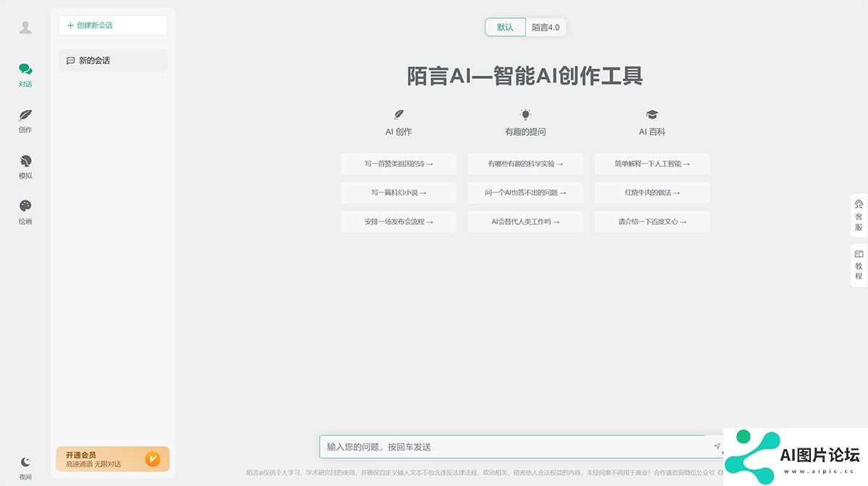868x486 pixels.
Task: Click the AI 百科 column label
Action: click(652, 132)
